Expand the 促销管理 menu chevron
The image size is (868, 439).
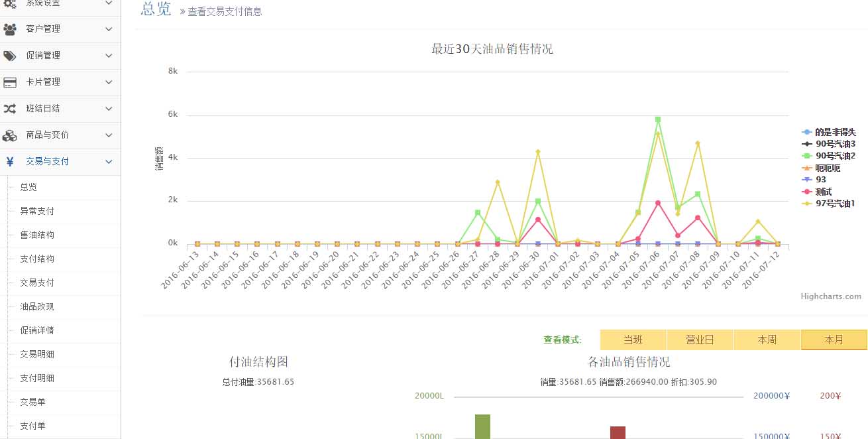coord(109,56)
